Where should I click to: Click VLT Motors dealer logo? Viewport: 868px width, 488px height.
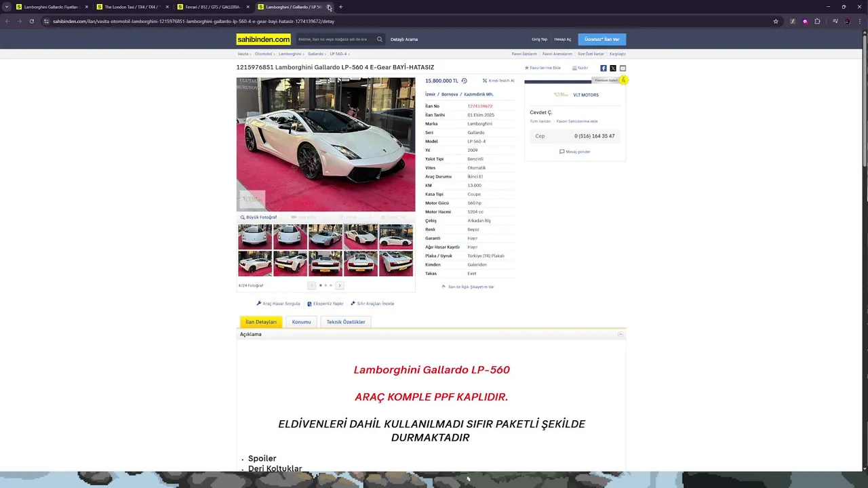click(561, 95)
